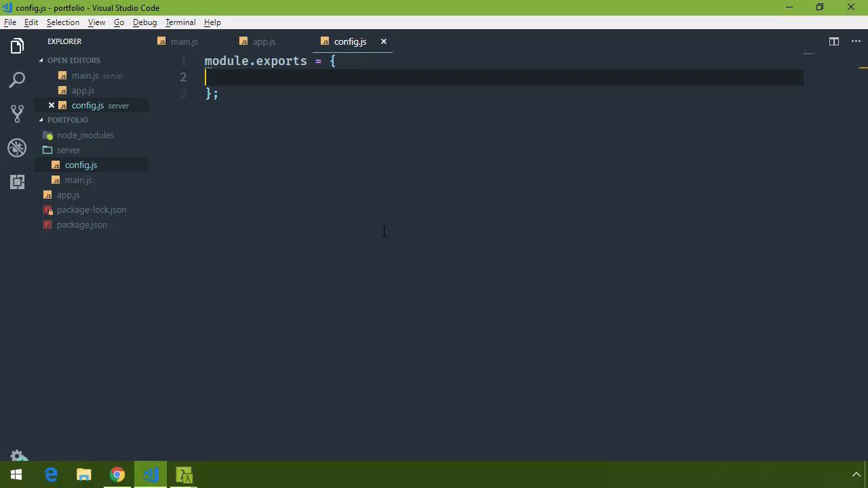Close config.js in Open Editors list

51,105
